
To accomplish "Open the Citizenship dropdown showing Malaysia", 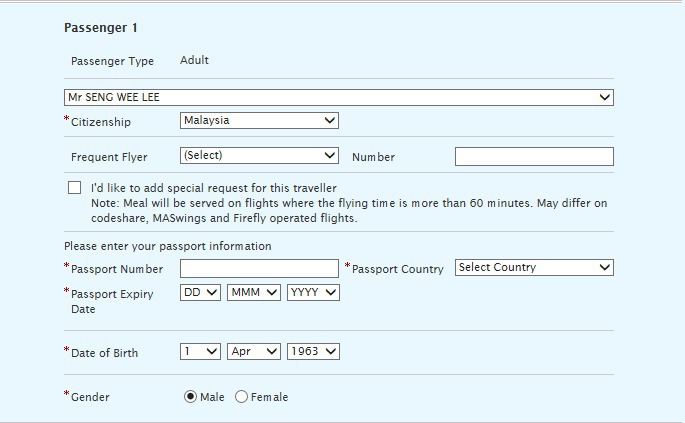I will point(259,121).
